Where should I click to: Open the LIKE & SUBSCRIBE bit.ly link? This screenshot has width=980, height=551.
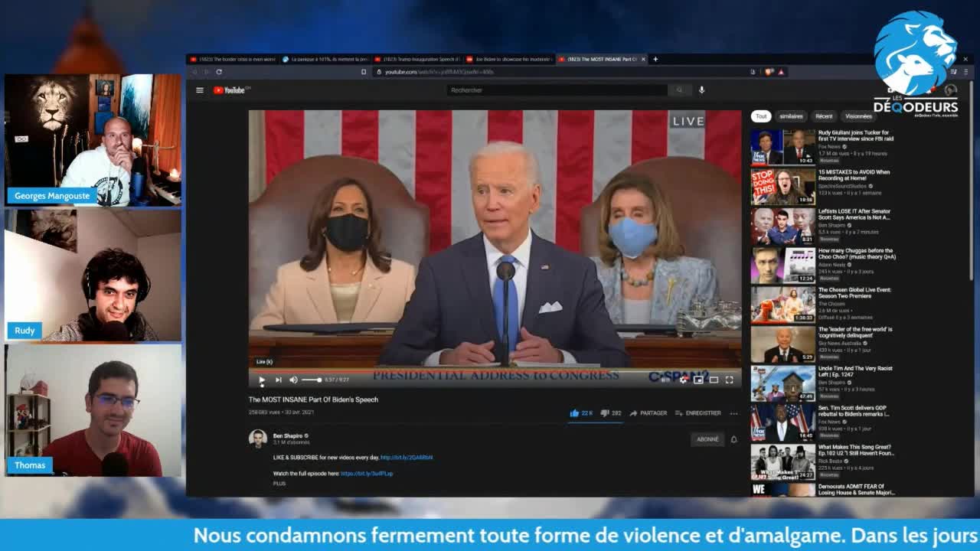407,458
